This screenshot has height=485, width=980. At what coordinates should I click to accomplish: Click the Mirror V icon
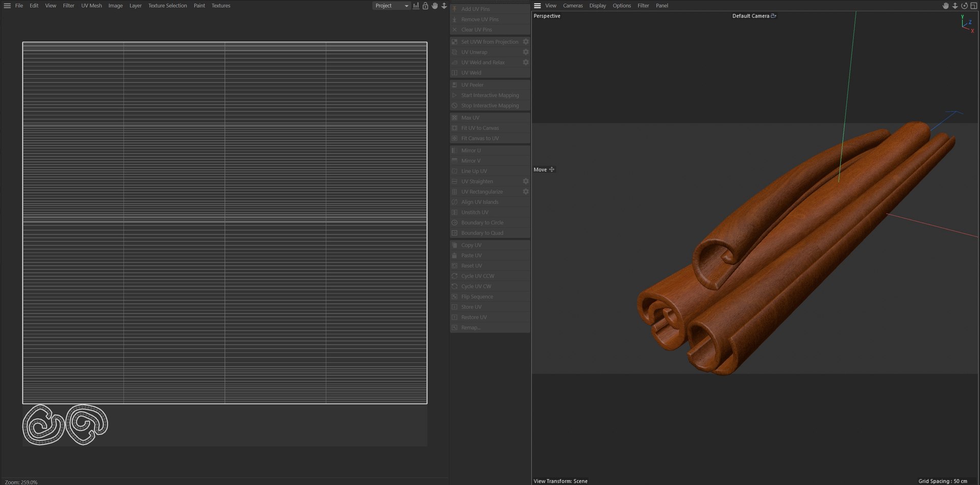(454, 161)
